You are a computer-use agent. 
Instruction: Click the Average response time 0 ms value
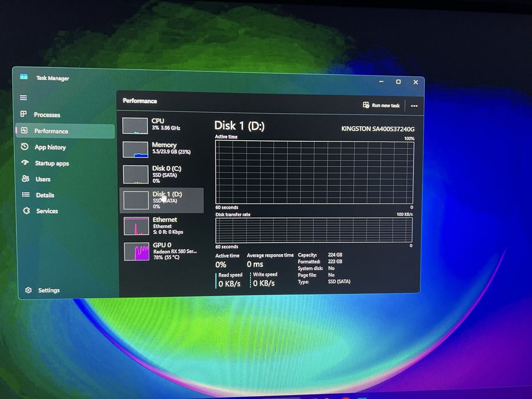(255, 264)
